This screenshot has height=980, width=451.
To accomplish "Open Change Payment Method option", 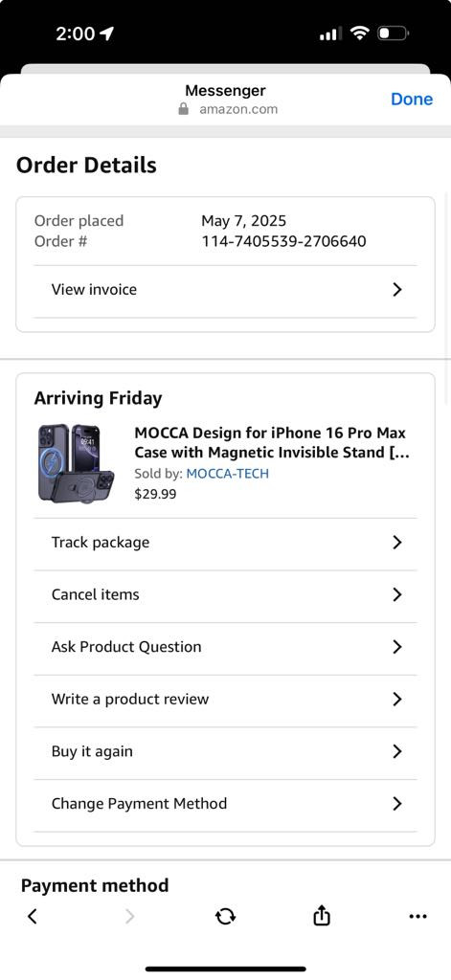I will tap(225, 804).
